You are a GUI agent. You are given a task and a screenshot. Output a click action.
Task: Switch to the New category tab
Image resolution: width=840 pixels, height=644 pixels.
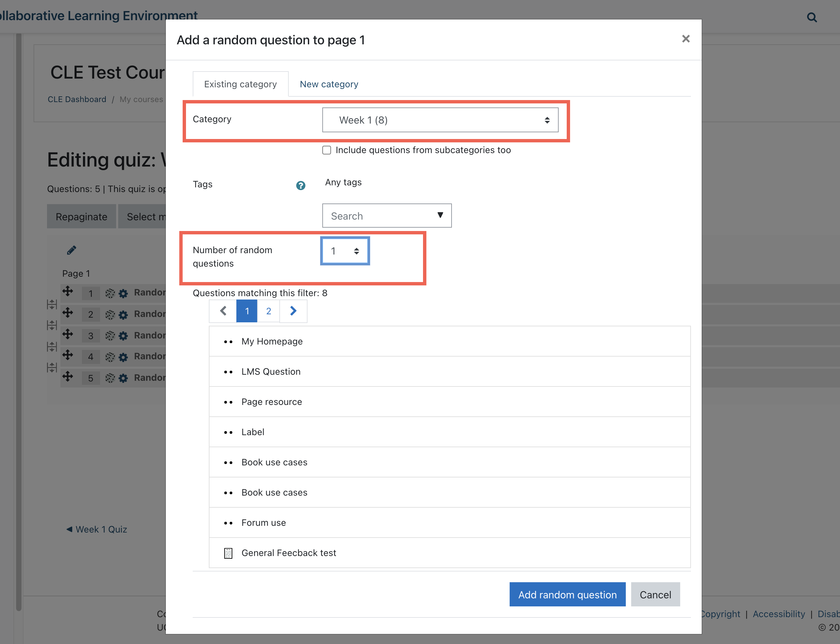click(x=329, y=84)
